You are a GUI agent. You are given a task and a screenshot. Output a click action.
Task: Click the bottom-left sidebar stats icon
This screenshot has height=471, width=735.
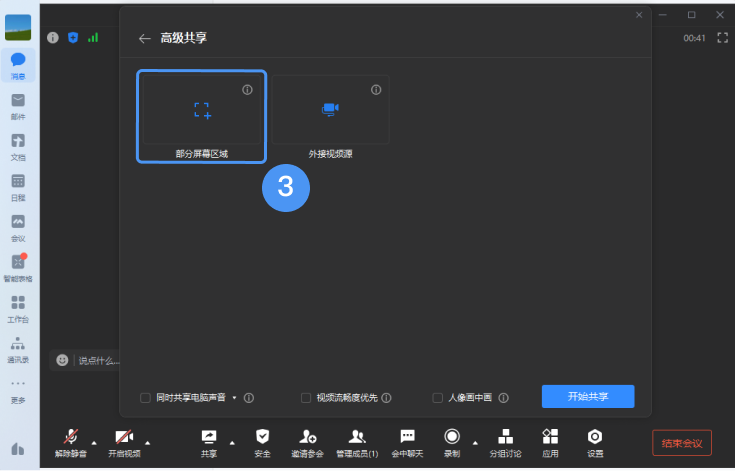18,449
